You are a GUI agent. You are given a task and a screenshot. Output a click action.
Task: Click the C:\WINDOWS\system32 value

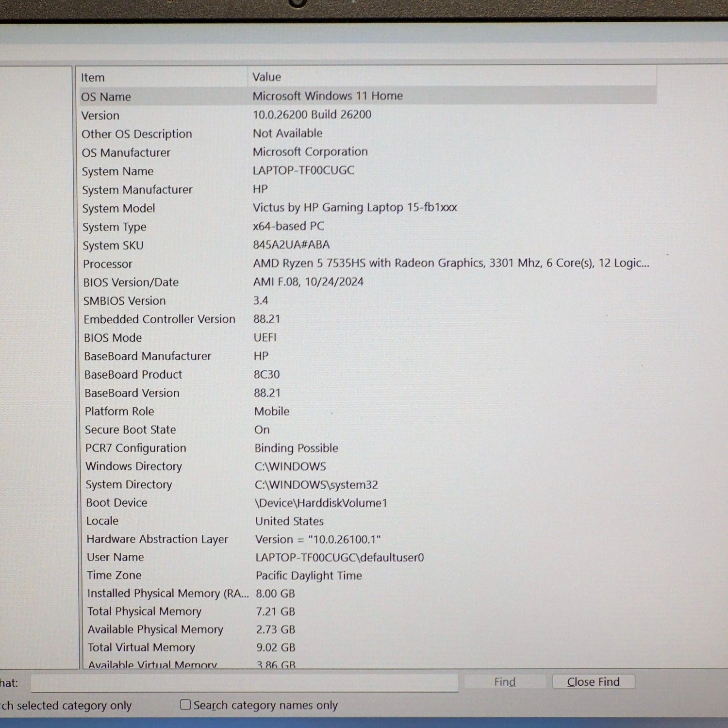click(x=316, y=485)
